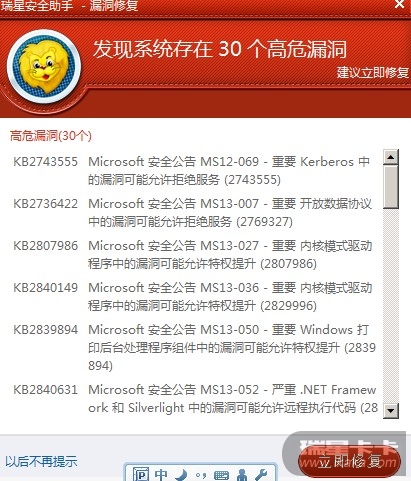Open IME settings wrench icon
The image size is (411, 481).
[x=261, y=474]
